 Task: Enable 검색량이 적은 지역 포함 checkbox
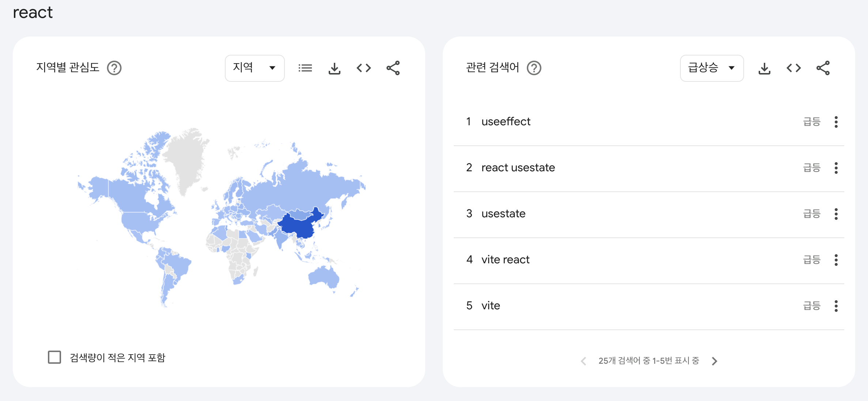54,357
